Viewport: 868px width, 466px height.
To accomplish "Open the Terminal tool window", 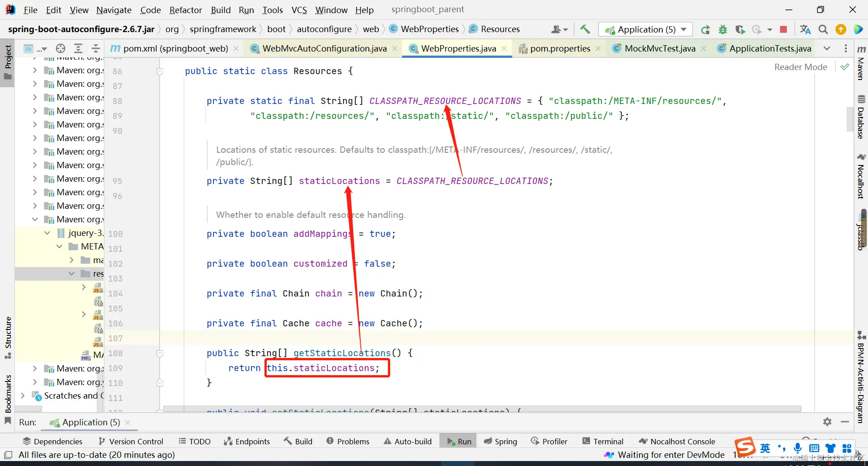I will pos(603,441).
